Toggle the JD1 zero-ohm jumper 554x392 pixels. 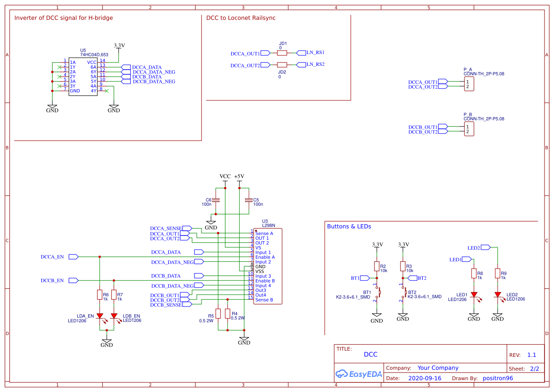point(282,52)
